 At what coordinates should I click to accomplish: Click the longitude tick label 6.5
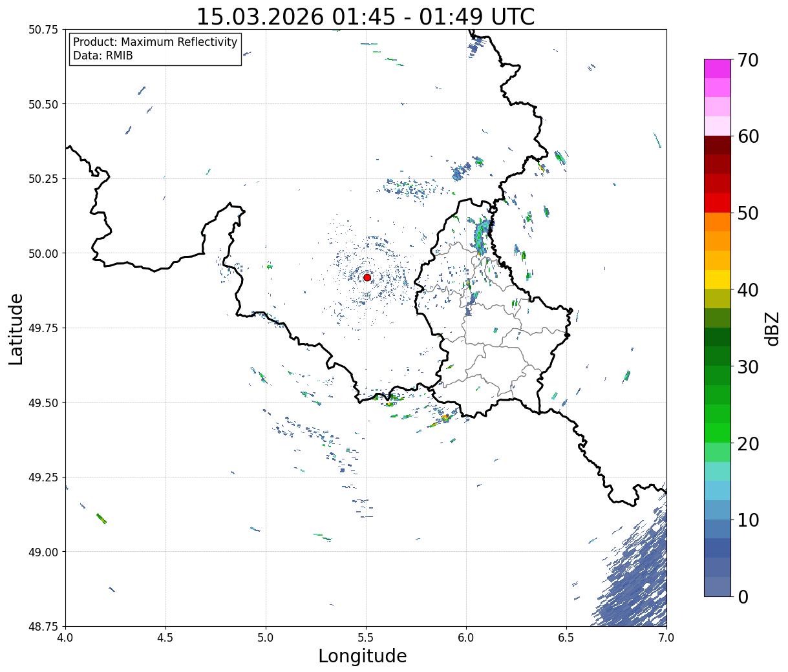coord(566,637)
